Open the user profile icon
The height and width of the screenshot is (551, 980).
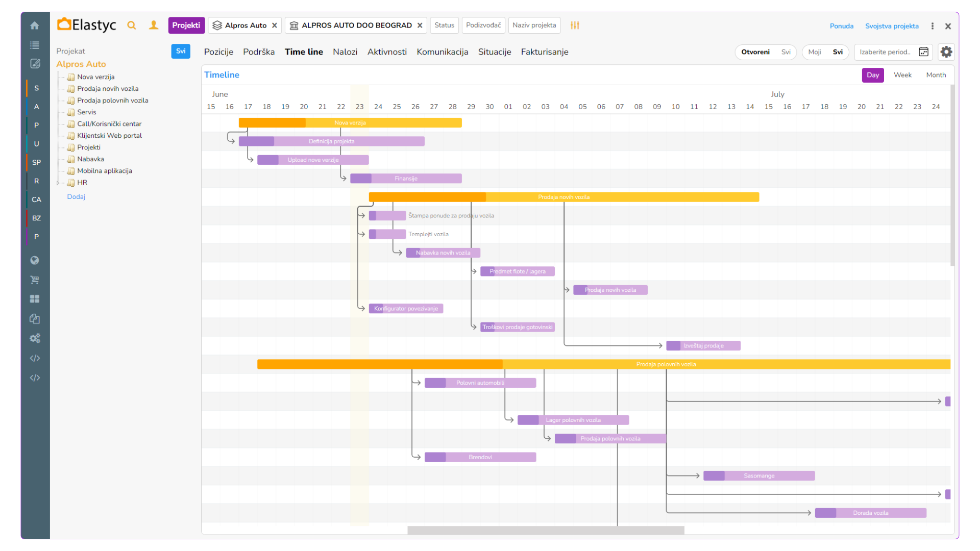click(x=153, y=26)
